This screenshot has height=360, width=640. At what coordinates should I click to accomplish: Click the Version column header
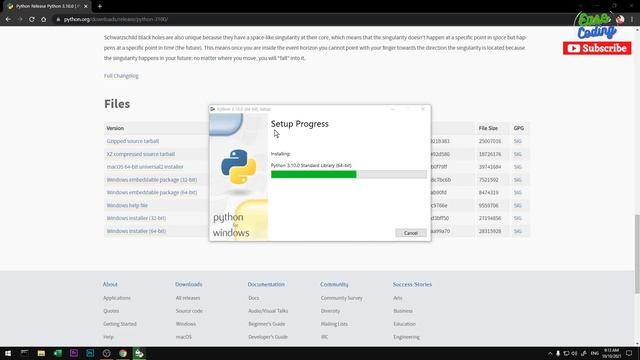[115, 128]
